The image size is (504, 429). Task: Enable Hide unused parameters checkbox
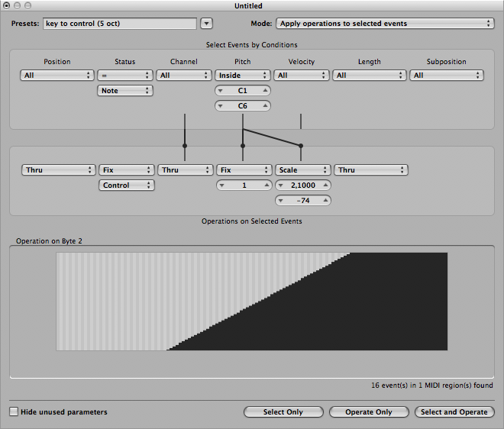pos(14,412)
